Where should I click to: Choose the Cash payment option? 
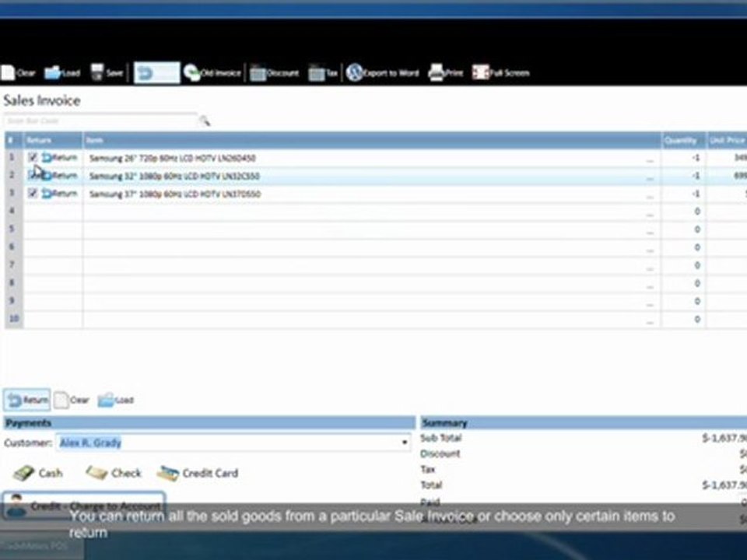click(37, 473)
